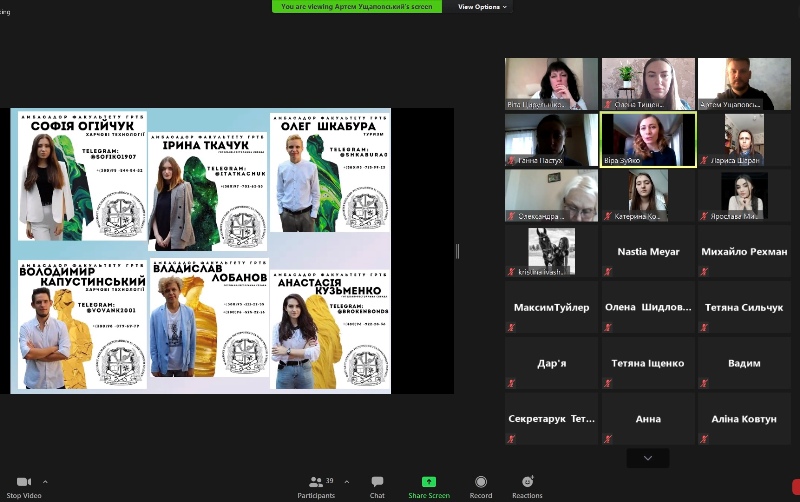Select Михайло Рехман's participant tile
The width and height of the screenshot is (800, 502).
coord(745,252)
